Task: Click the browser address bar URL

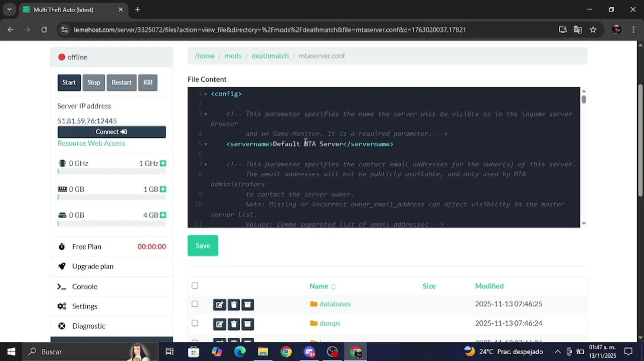Action: point(270,30)
